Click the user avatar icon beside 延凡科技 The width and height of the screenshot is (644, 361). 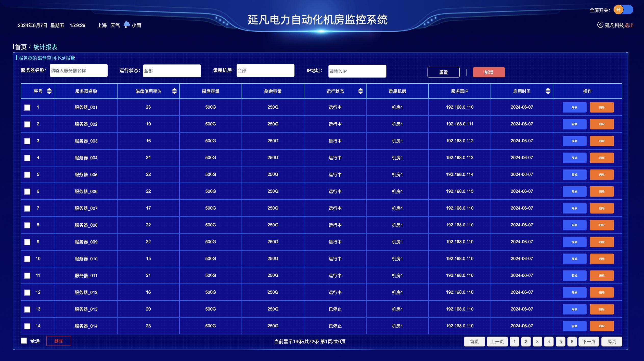pos(600,25)
